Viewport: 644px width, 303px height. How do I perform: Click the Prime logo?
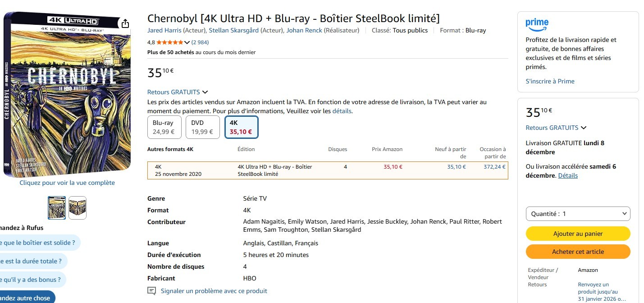(x=537, y=24)
